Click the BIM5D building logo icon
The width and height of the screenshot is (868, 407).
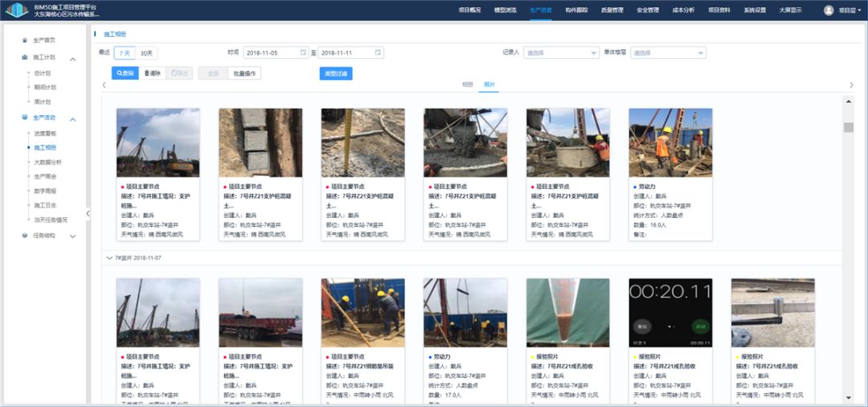17,10
